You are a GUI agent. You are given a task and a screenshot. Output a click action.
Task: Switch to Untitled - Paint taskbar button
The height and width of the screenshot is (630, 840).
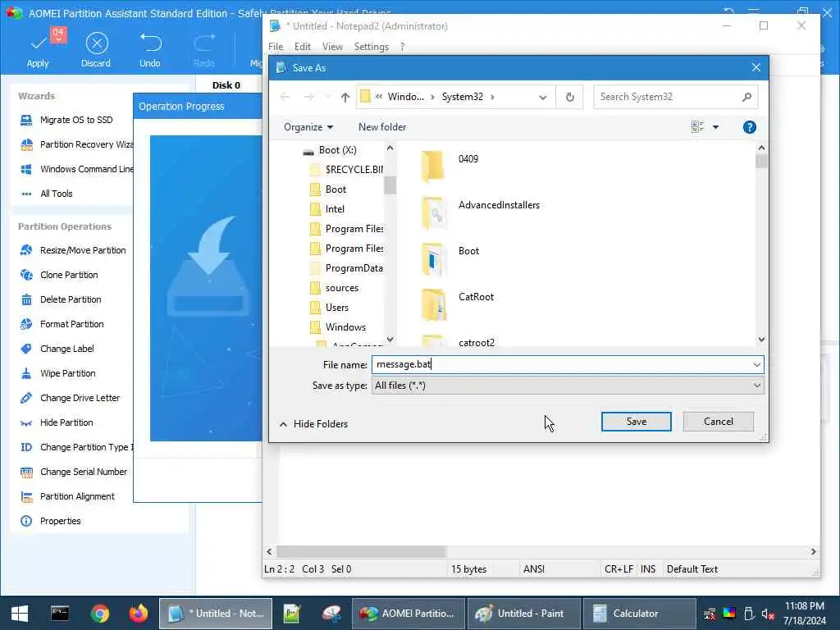click(x=524, y=614)
